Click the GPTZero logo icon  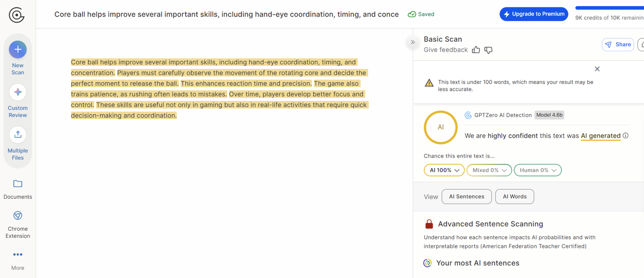[x=17, y=16]
